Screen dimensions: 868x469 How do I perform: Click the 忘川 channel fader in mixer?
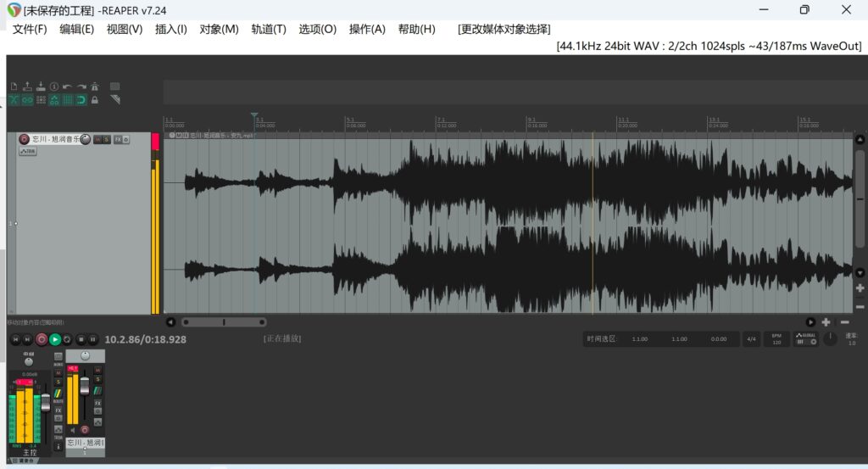(x=85, y=386)
